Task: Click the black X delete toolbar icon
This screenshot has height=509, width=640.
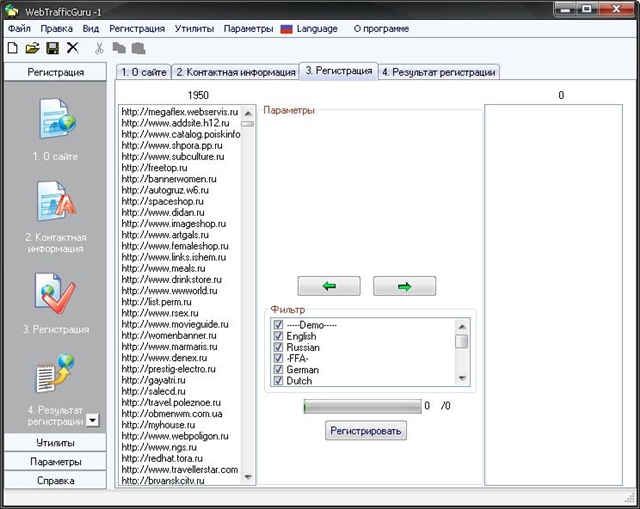Action: coord(73,48)
